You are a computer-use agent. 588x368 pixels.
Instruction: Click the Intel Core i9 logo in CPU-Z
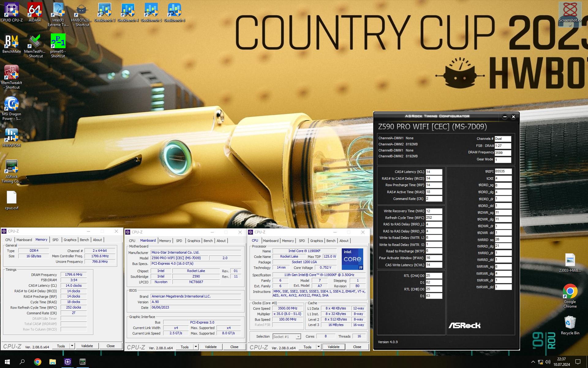coord(352,259)
